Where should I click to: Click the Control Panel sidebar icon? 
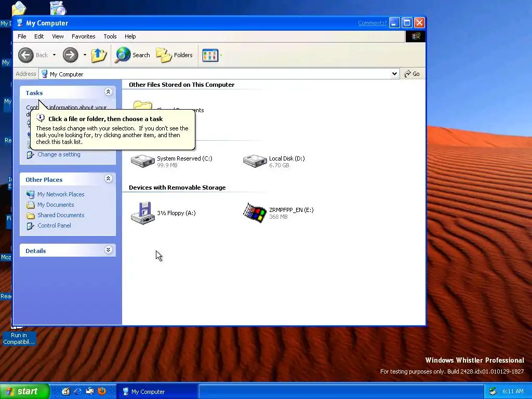31,226
